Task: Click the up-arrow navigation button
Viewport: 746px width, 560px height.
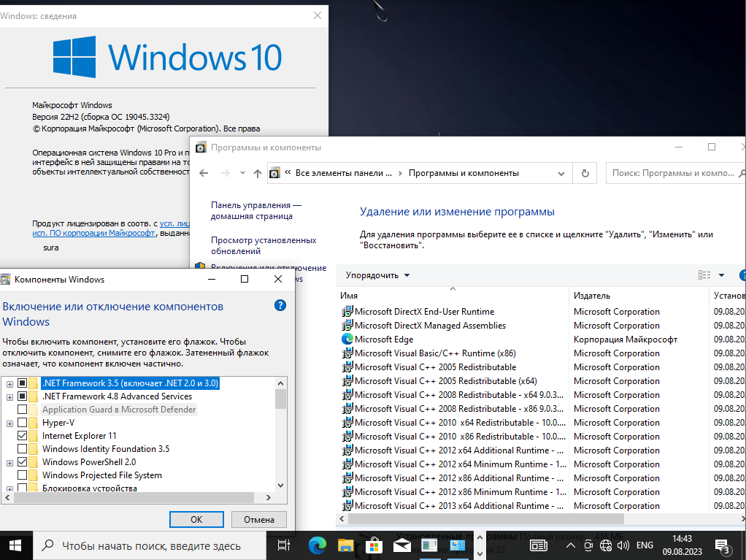Action: [x=257, y=173]
